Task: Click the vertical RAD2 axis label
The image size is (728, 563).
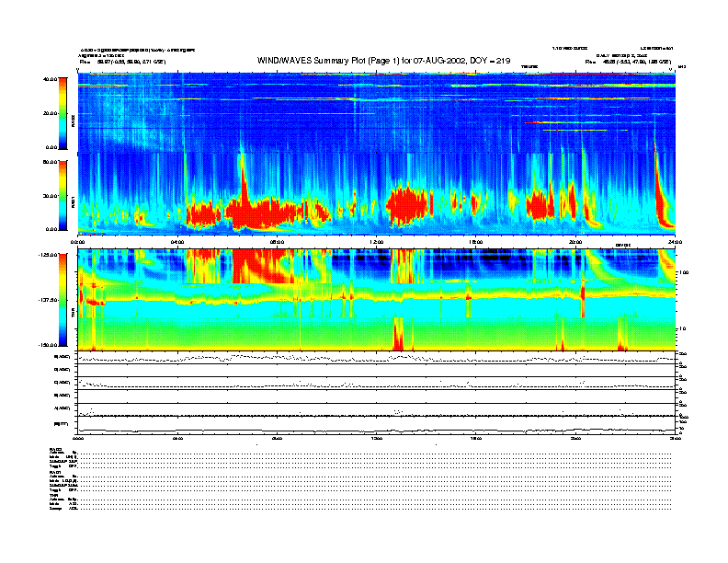Action: click(73, 120)
